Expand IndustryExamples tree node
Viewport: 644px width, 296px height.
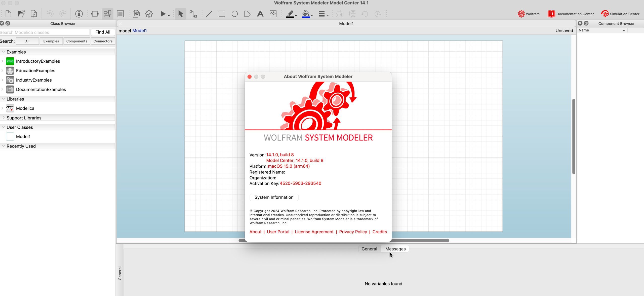pos(2,80)
